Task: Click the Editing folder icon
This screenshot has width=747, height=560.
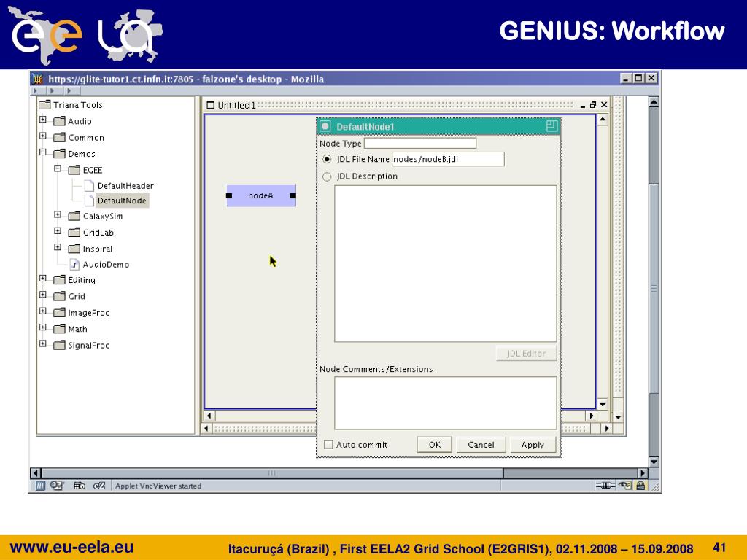Action: 60,280
